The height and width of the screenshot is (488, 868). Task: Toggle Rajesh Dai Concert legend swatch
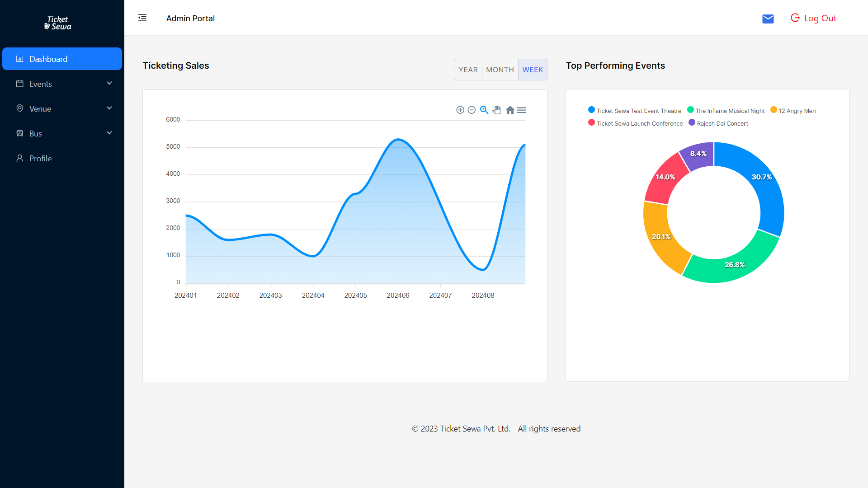point(692,123)
